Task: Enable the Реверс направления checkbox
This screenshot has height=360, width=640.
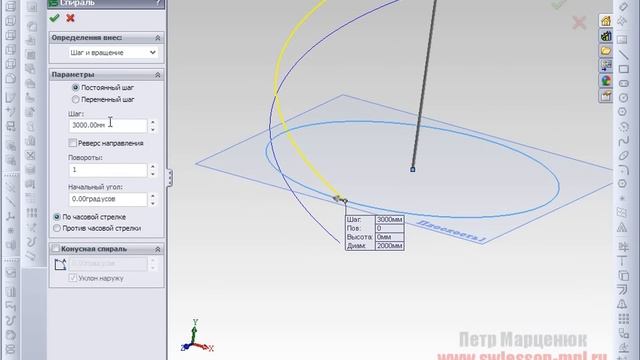Action: [x=73, y=143]
